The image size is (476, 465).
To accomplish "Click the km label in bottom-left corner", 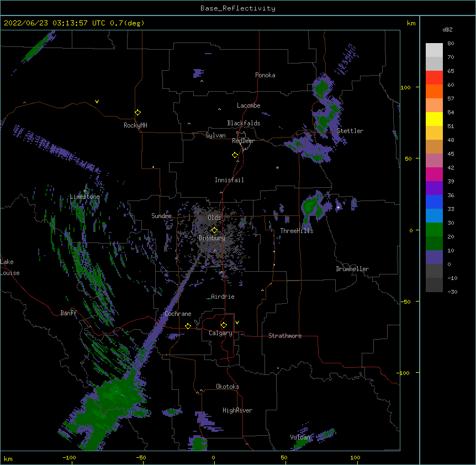I will coord(8,459).
